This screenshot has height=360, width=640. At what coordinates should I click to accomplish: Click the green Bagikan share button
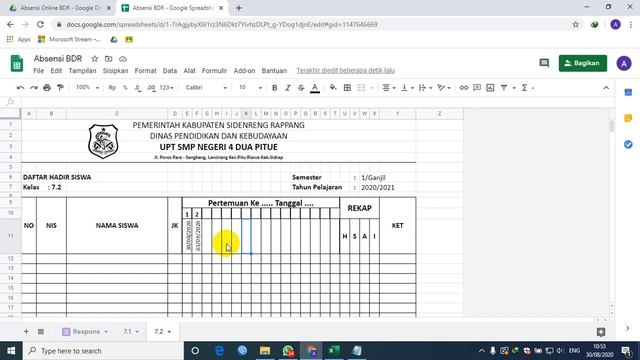(x=582, y=63)
